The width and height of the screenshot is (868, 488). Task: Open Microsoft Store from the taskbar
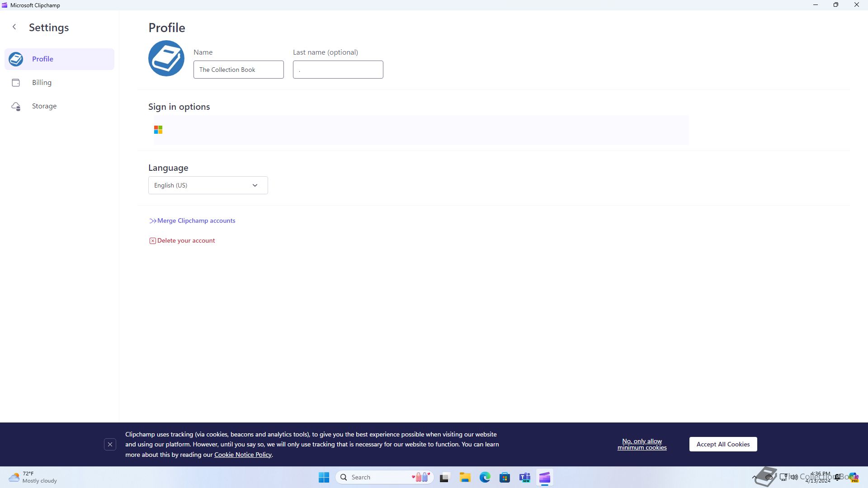[505, 477]
